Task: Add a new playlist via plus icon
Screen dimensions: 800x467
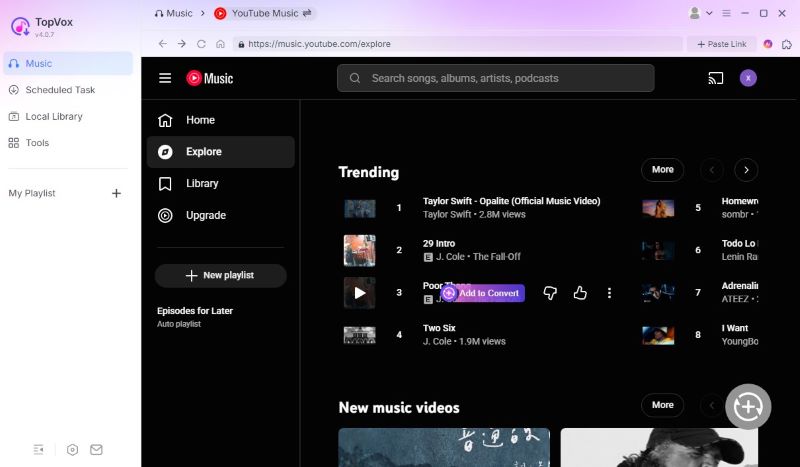Action: (x=116, y=193)
